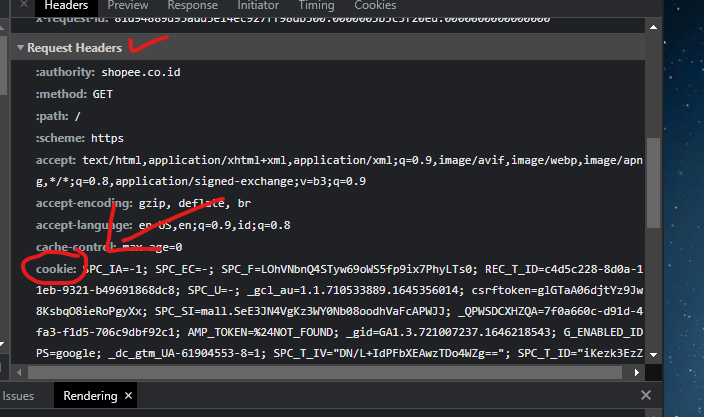Select the gzip, deflate, br value
This screenshot has height=417, width=704.
tap(195, 203)
